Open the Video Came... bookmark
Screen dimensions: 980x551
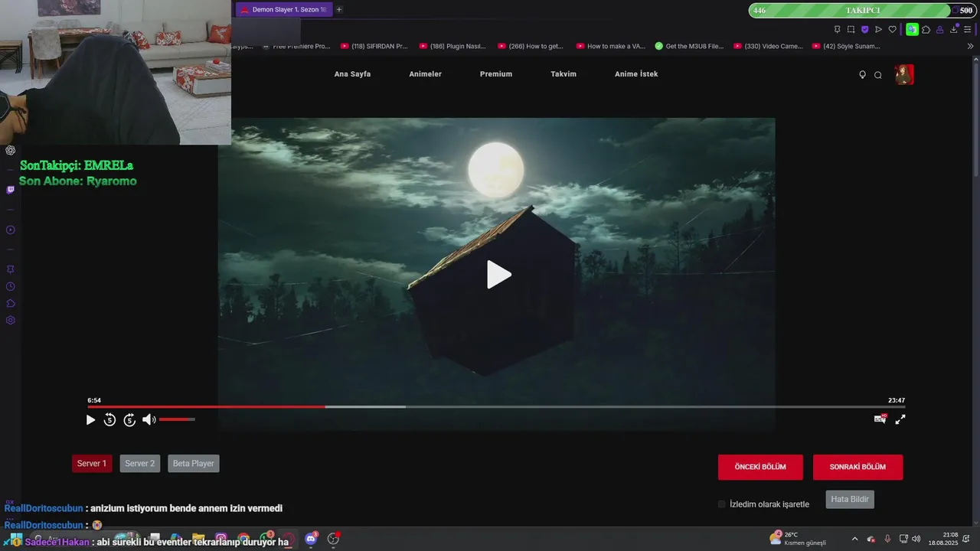click(x=768, y=46)
